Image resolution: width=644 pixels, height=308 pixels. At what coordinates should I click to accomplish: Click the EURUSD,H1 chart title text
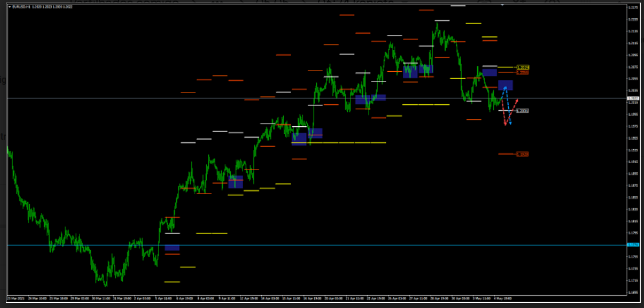pos(27,6)
